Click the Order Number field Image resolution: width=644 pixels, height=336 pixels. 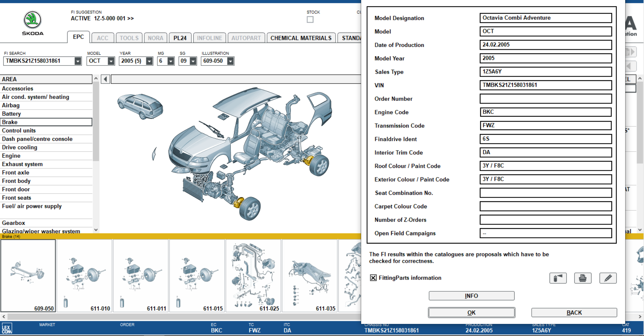(x=545, y=99)
